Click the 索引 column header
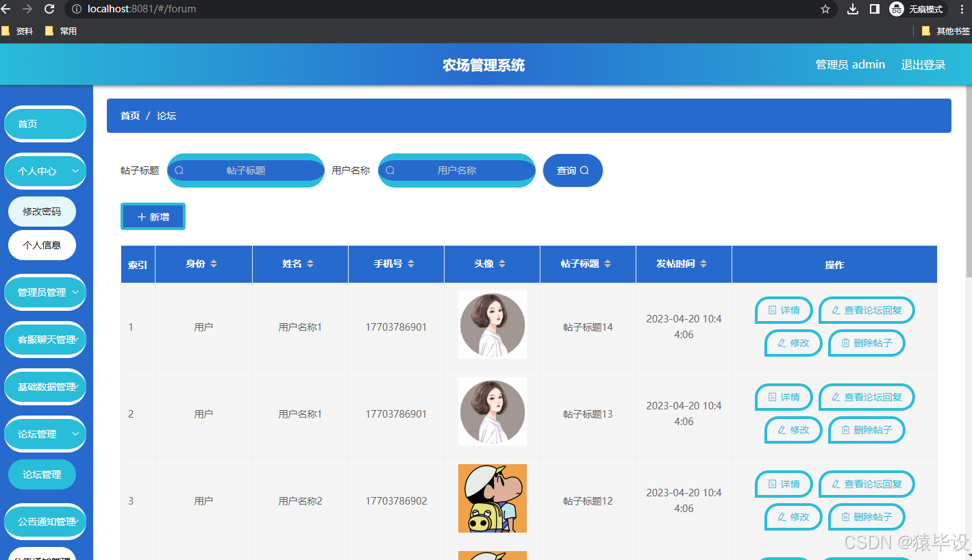This screenshot has width=972, height=560. click(138, 264)
